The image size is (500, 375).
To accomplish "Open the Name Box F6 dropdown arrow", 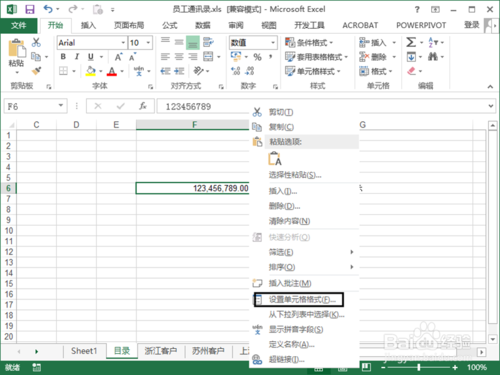I will [x=61, y=106].
